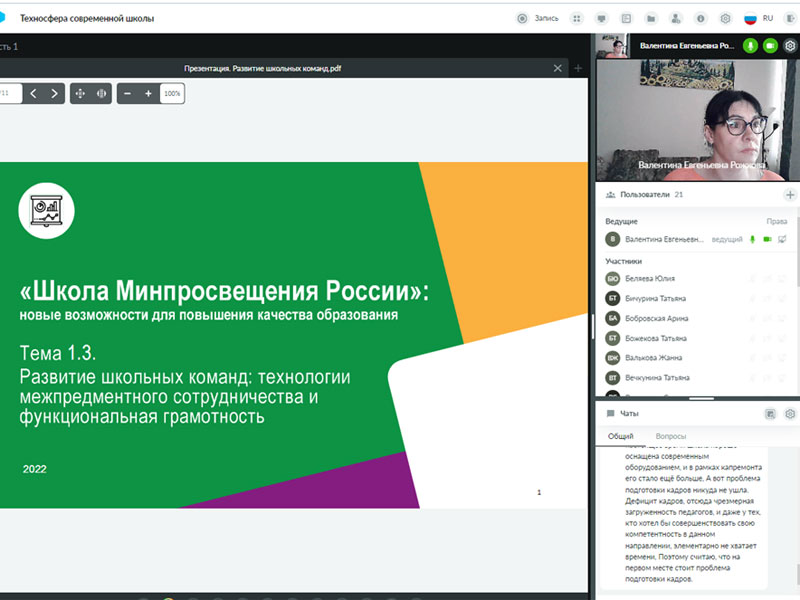Zoom out with the minus button
The height and width of the screenshot is (600, 800).
pyautogui.click(x=128, y=93)
